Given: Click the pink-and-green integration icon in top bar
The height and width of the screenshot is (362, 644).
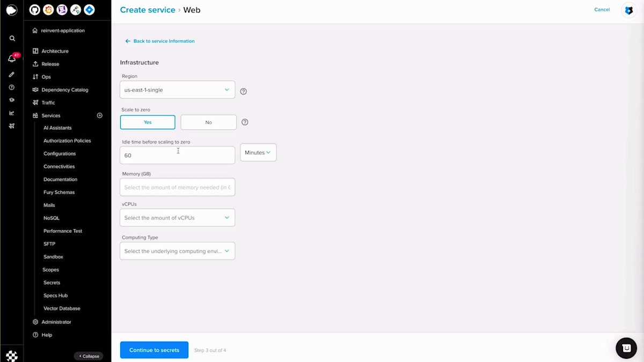Looking at the screenshot, I should coord(76,10).
